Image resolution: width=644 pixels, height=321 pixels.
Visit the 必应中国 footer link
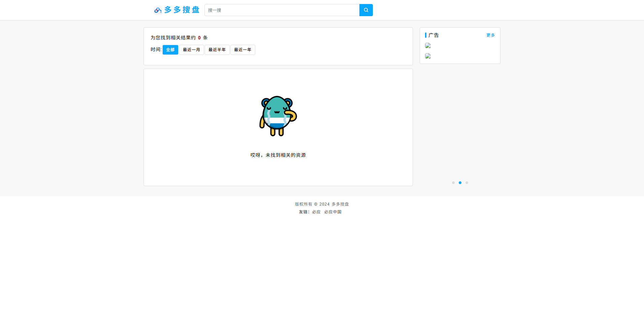332,212
